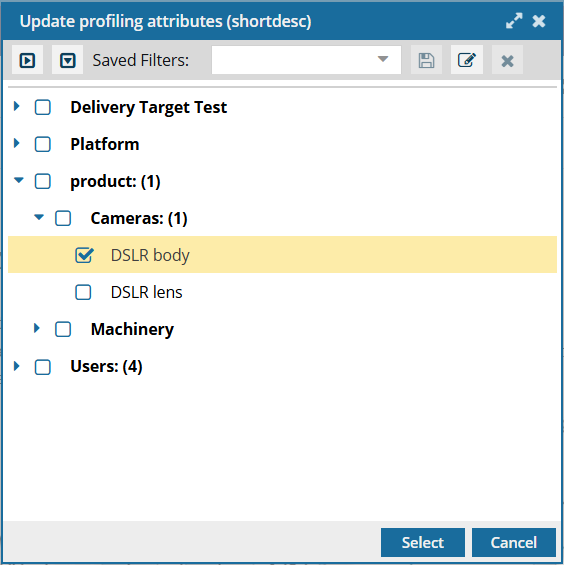Image resolution: width=564 pixels, height=565 pixels.
Task: Collapse the Cameras subtree arrow
Action: [39, 217]
